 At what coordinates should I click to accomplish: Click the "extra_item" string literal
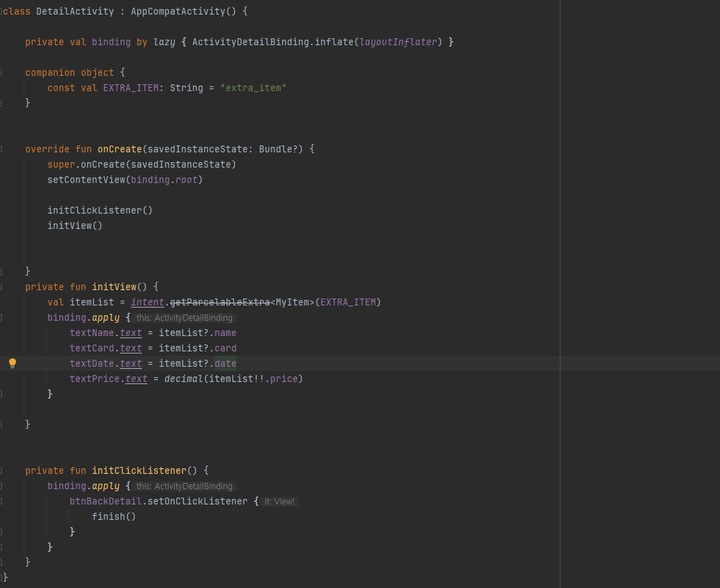pos(253,88)
